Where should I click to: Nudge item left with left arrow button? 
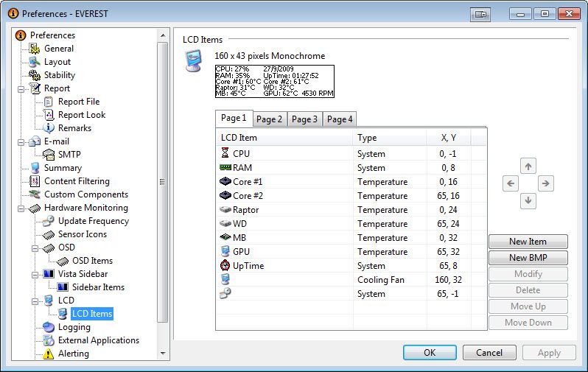tap(511, 183)
